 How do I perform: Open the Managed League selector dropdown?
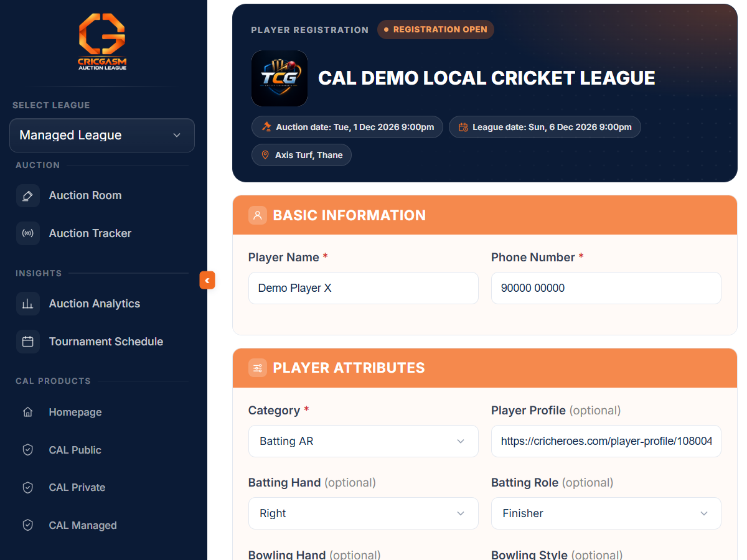pyautogui.click(x=102, y=135)
